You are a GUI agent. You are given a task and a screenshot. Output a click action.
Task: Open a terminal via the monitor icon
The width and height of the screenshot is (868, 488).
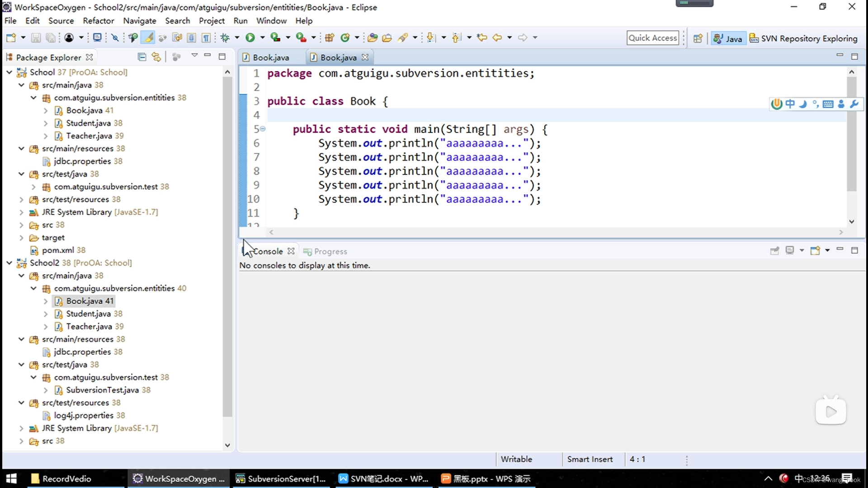97,38
